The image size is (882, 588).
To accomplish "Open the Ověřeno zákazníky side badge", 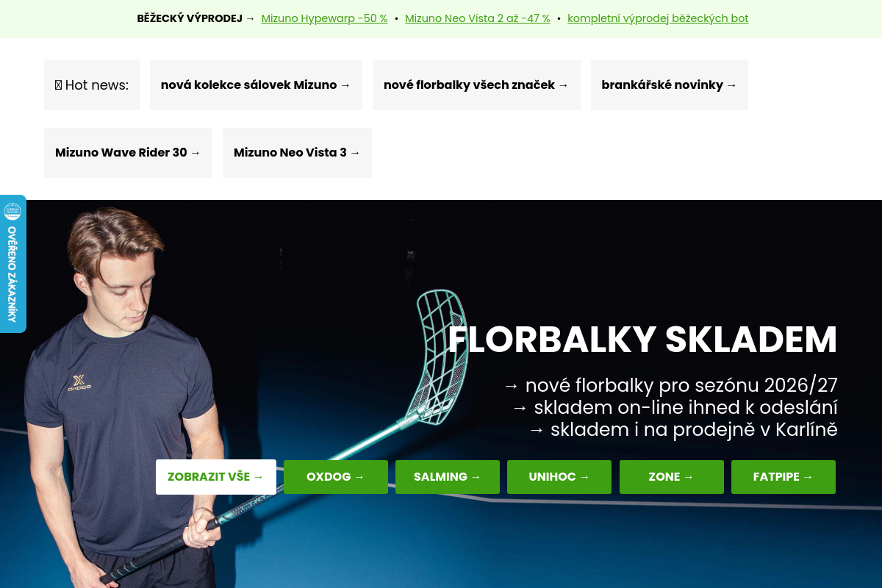I will point(12,264).
